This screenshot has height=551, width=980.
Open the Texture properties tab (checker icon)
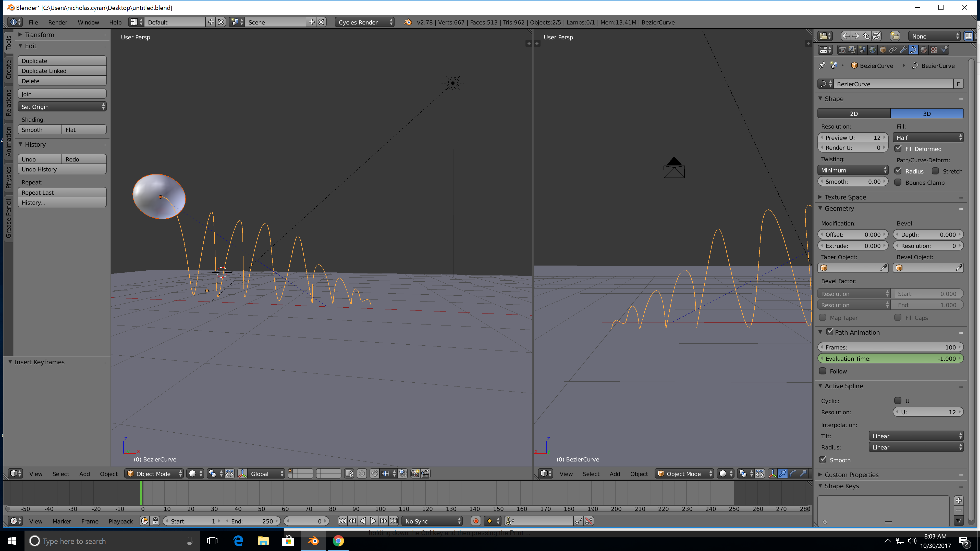click(934, 49)
